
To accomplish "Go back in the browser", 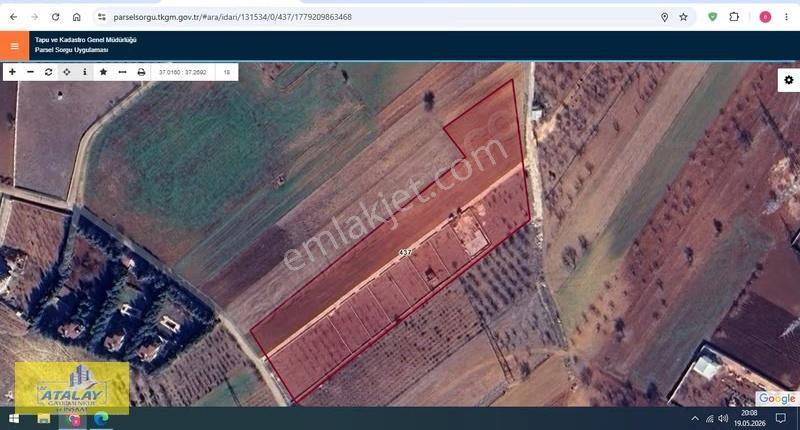I will coord(13,17).
